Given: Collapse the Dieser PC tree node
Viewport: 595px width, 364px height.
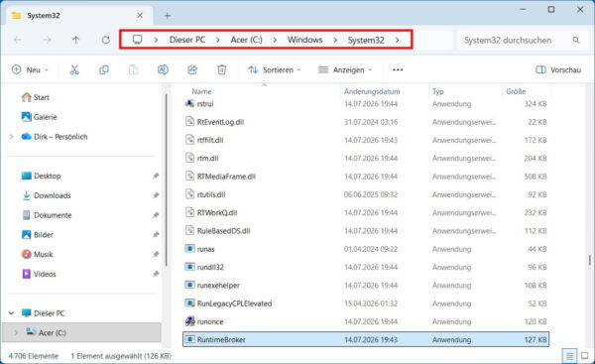Looking at the screenshot, I should pyautogui.click(x=11, y=313).
